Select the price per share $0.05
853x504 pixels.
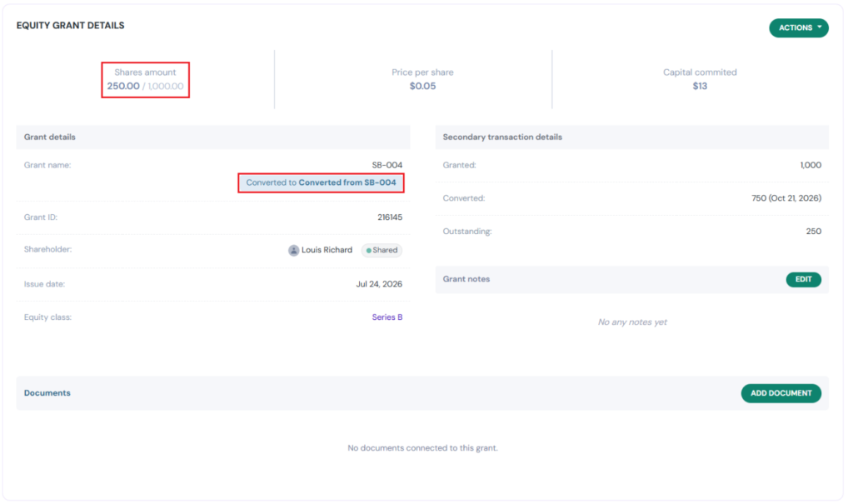[x=422, y=86]
